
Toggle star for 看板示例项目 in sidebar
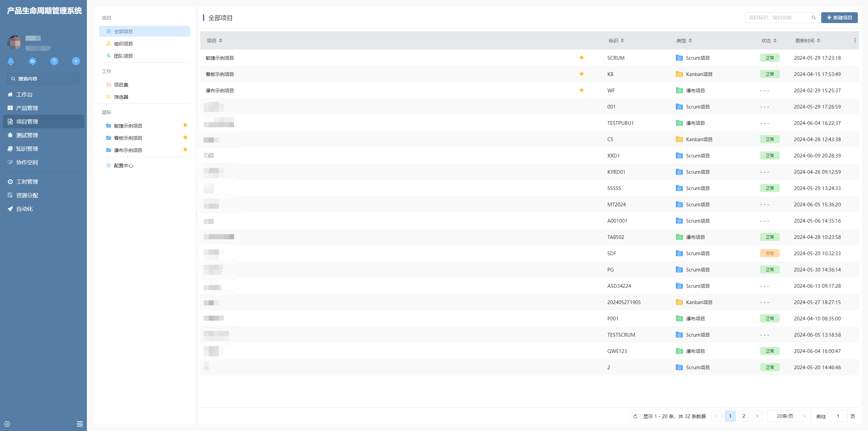click(x=185, y=137)
